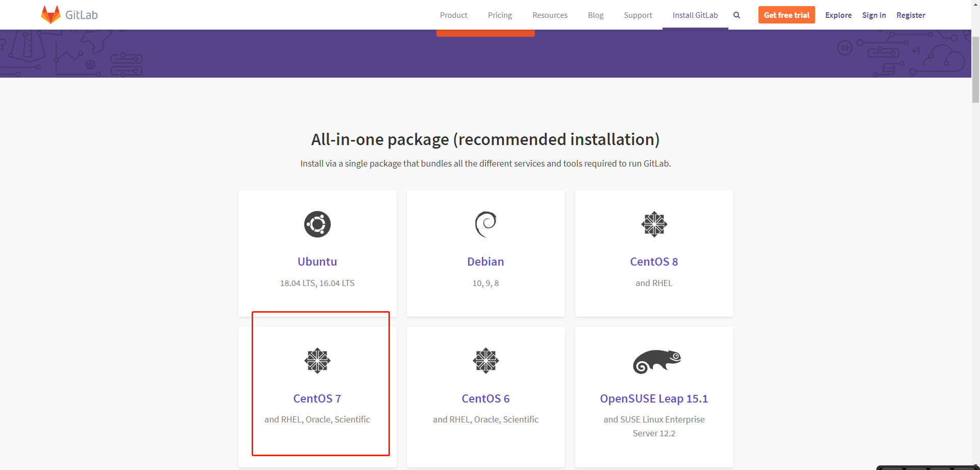This screenshot has height=470, width=980.
Task: Click the page vertical scrollbar thumb
Action: pos(975,69)
